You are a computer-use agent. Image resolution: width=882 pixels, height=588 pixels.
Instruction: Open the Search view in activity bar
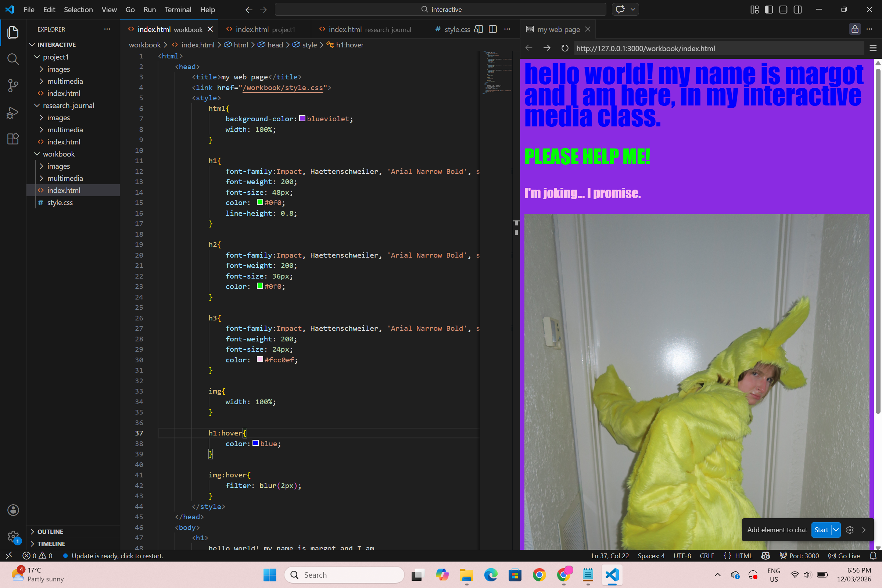click(13, 59)
